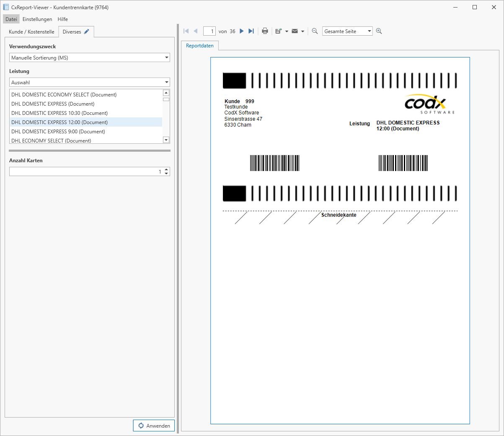504x436 pixels.
Task: Go to the previous report page
Action: 195,31
